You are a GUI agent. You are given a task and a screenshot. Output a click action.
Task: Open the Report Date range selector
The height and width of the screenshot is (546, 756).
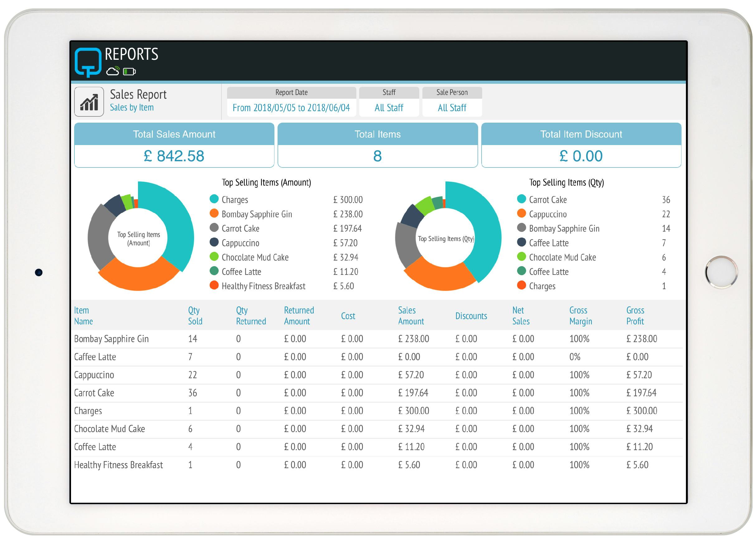click(x=290, y=108)
